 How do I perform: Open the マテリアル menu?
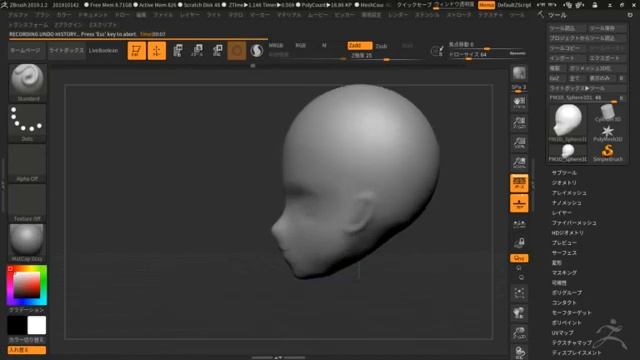click(x=289, y=15)
